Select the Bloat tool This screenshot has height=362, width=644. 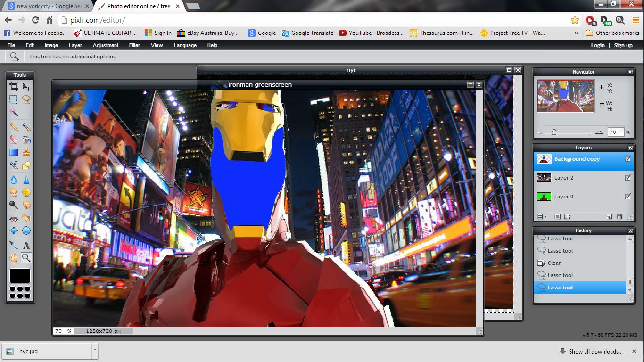[14, 231]
